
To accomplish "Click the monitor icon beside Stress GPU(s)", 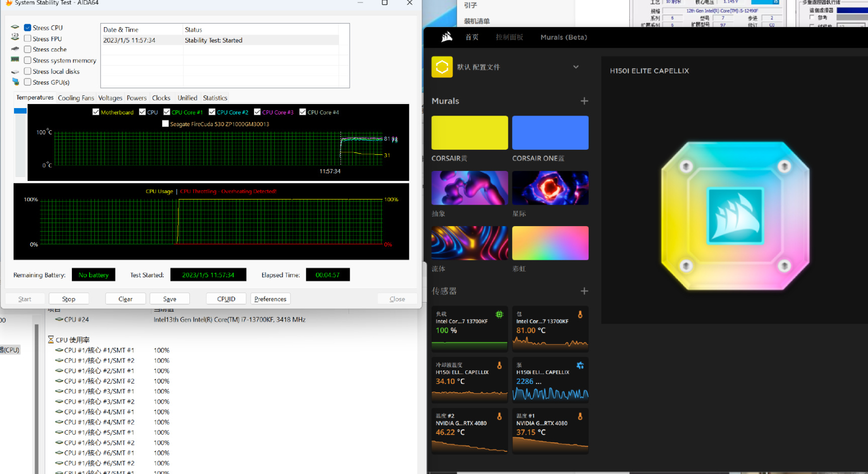I will click(x=15, y=82).
